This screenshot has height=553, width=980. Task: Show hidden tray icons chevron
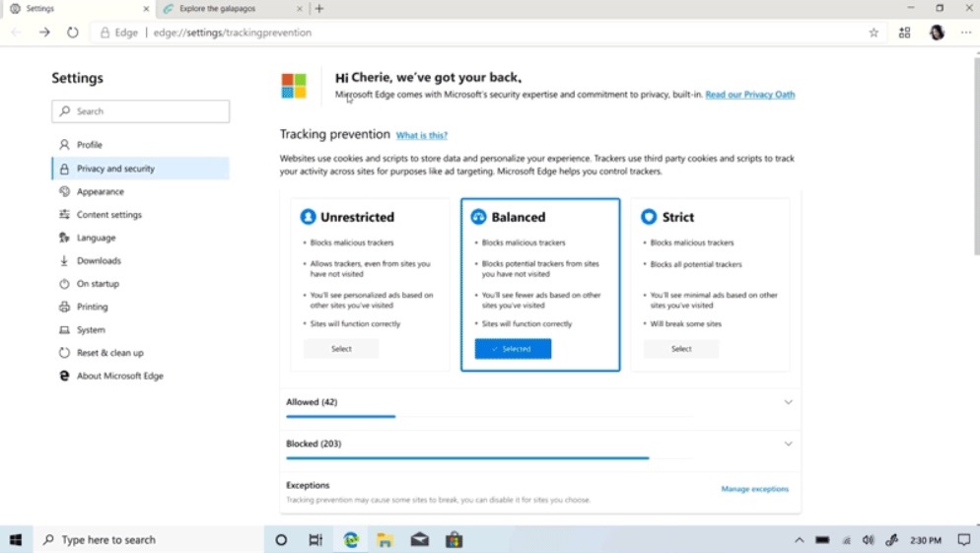pos(799,540)
